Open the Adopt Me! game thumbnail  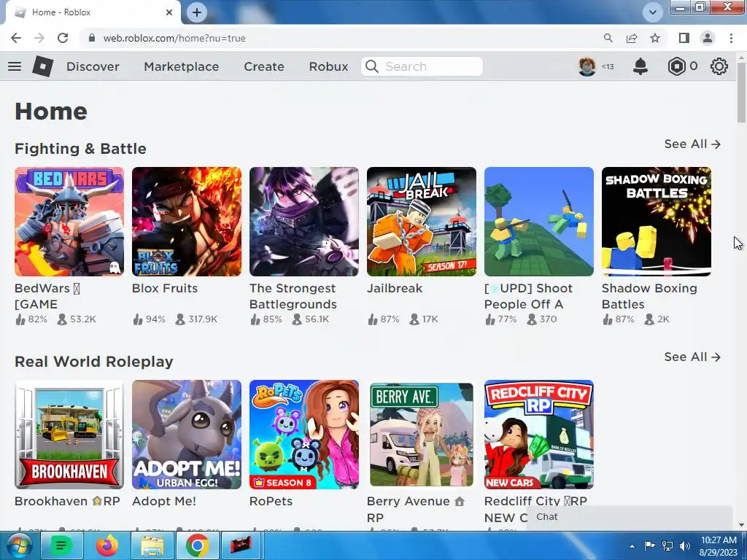click(x=187, y=435)
